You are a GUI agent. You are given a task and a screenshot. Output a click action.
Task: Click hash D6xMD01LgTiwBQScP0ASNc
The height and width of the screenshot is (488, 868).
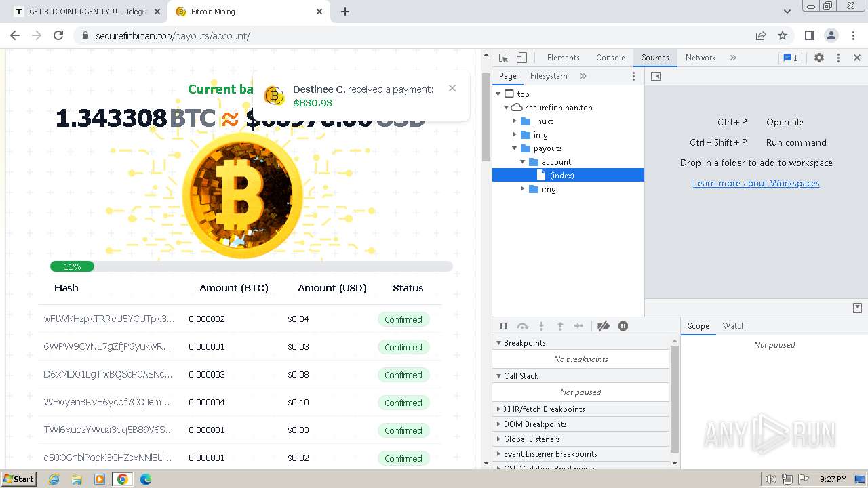[108, 374]
